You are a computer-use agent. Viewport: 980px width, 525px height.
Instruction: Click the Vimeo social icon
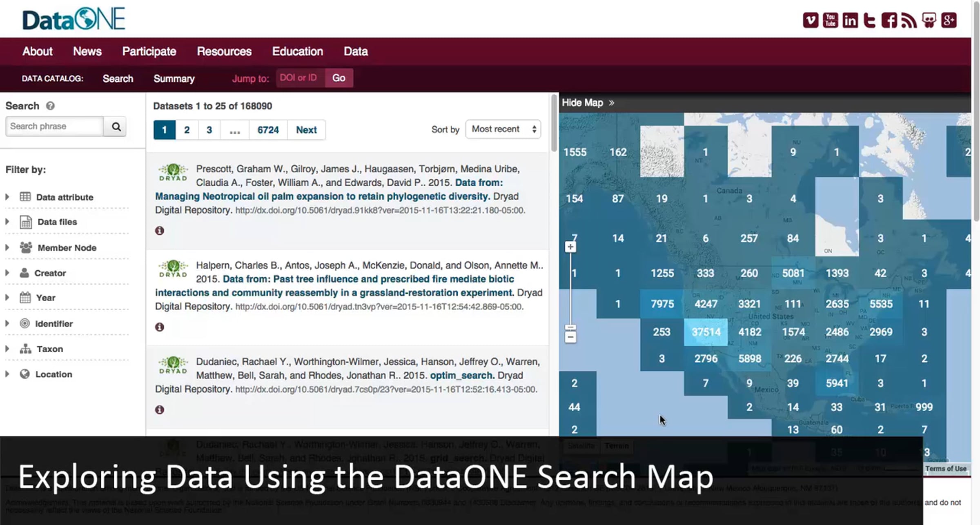tap(810, 20)
